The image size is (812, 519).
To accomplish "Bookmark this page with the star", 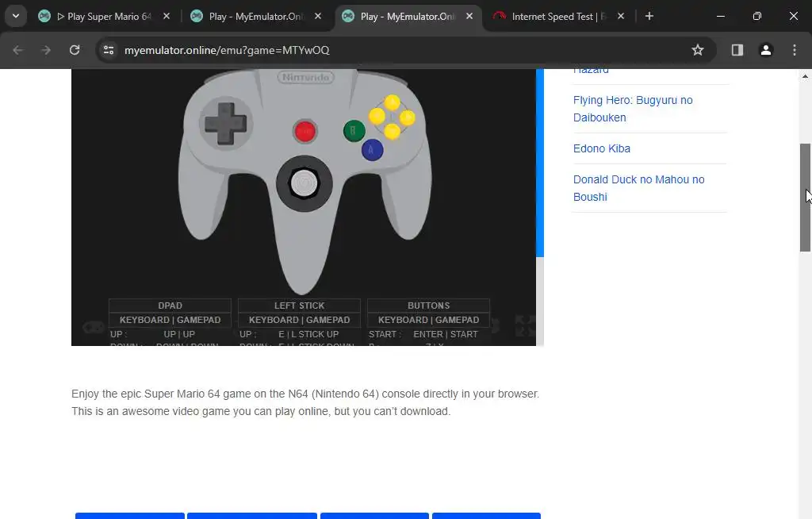I will (x=698, y=50).
